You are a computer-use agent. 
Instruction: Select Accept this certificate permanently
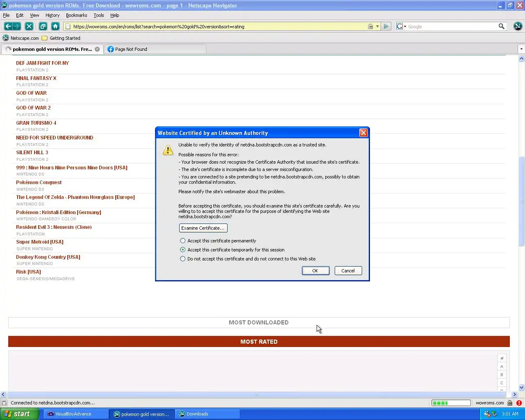(x=183, y=241)
